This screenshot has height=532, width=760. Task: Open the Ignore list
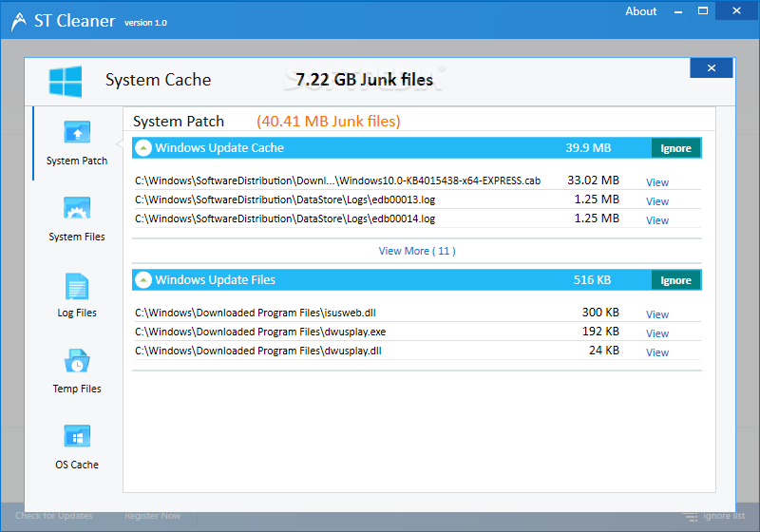point(724,516)
